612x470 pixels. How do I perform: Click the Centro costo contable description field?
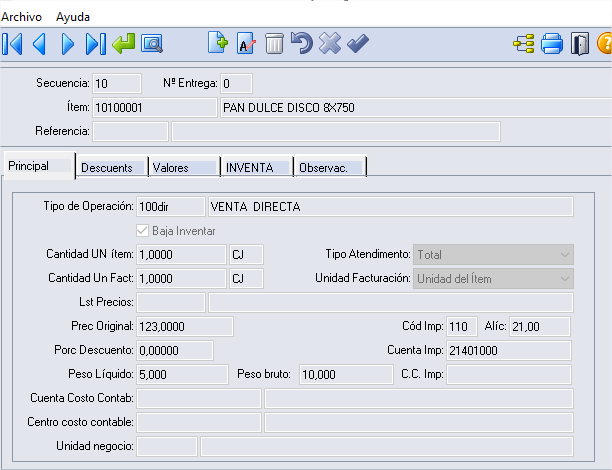(419, 422)
